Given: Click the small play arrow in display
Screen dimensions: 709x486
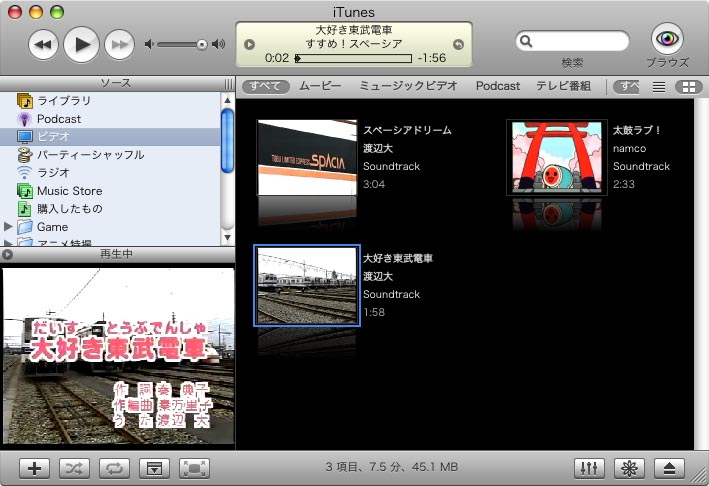Looking at the screenshot, I should pyautogui.click(x=249, y=44).
